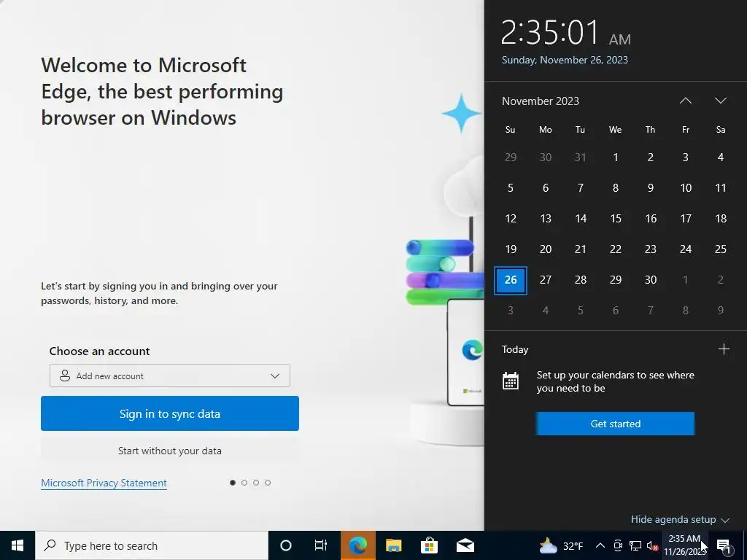The image size is (747, 560).
Task: Select November 24 in the calendar
Action: coord(686,249)
